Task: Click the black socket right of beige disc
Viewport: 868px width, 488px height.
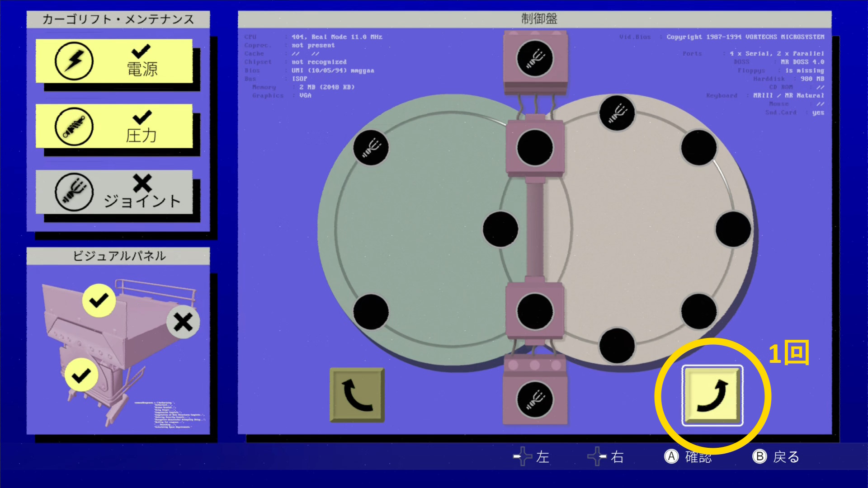Action: (x=733, y=230)
